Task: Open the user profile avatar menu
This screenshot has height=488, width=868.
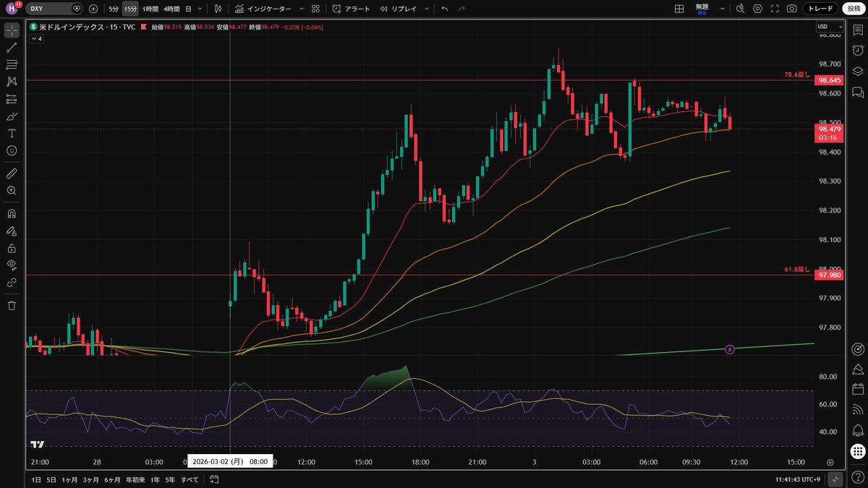Action: click(x=12, y=9)
